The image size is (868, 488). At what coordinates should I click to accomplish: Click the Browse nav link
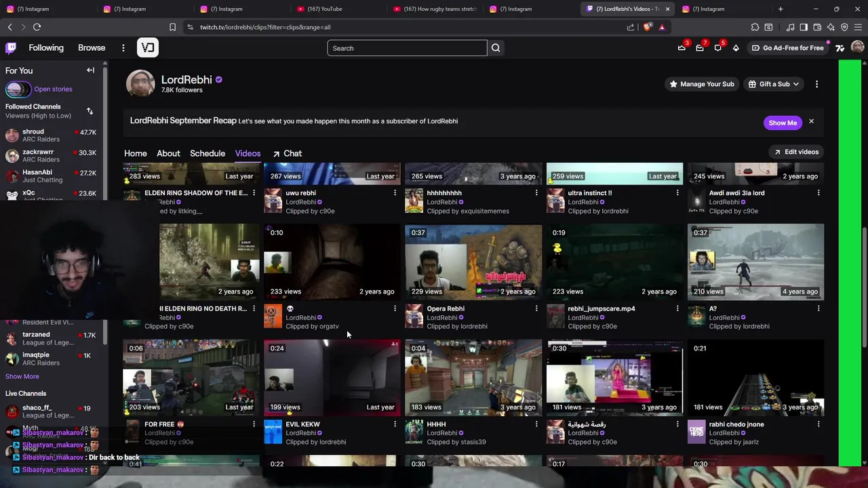pos(92,48)
